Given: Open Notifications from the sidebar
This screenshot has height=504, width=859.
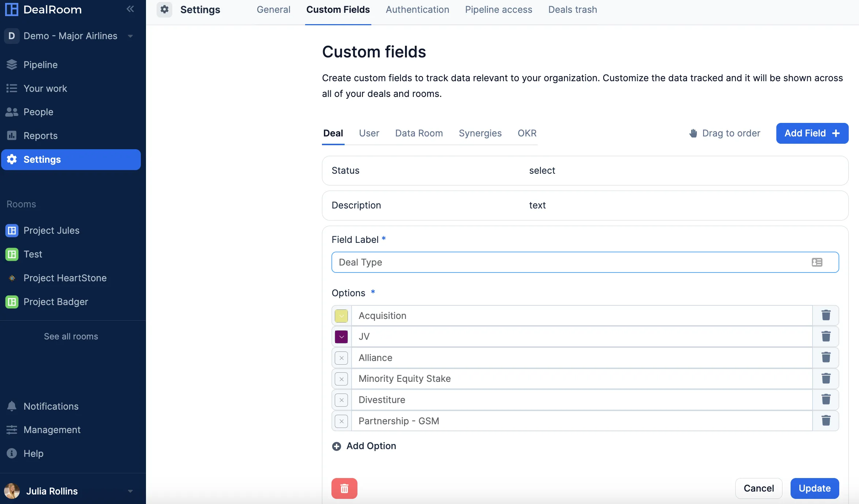Looking at the screenshot, I should point(51,406).
